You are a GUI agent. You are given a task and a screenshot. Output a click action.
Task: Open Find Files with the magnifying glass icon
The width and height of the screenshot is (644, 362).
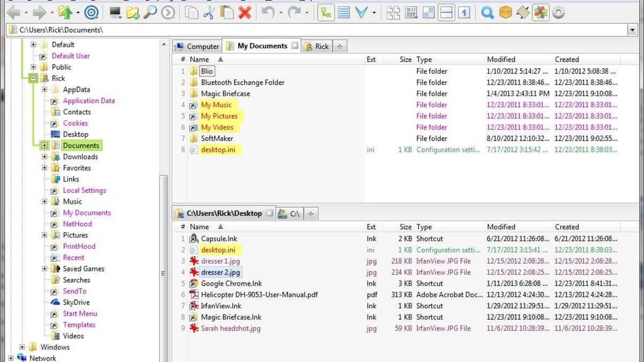[x=150, y=12]
